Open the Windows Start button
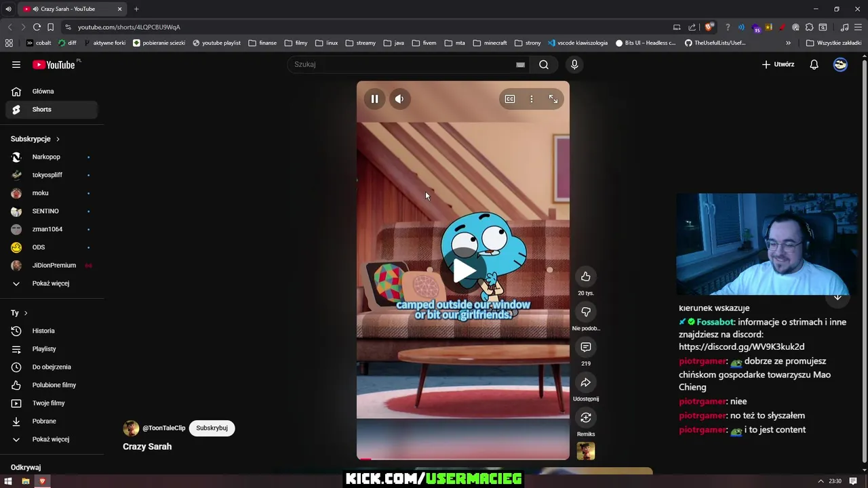Image resolution: width=868 pixels, height=488 pixels. click(x=8, y=481)
